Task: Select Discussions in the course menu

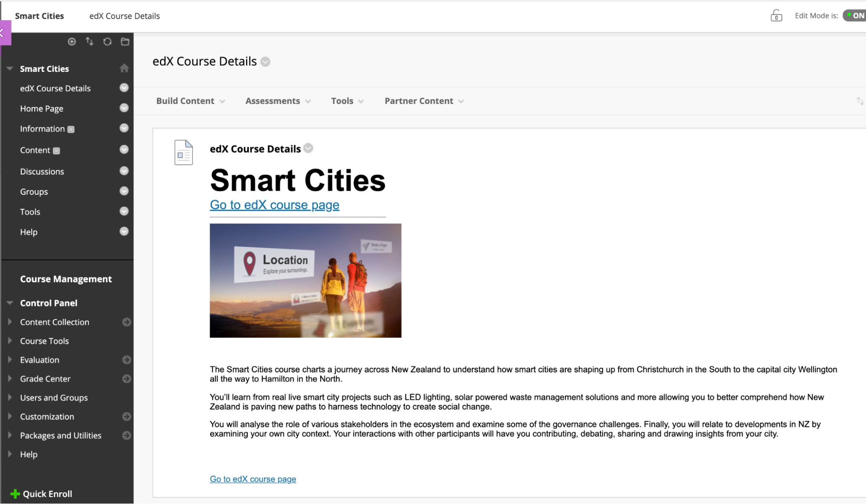Action: point(42,171)
